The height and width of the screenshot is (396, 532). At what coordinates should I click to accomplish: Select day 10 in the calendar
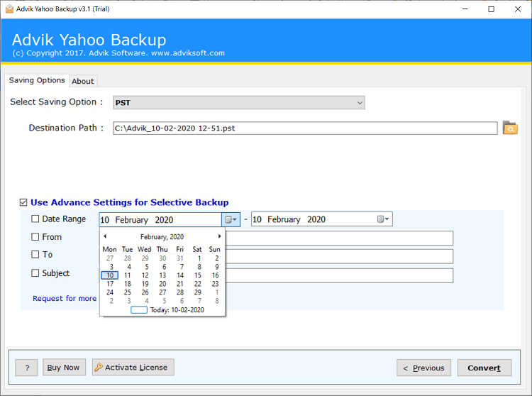click(x=109, y=275)
